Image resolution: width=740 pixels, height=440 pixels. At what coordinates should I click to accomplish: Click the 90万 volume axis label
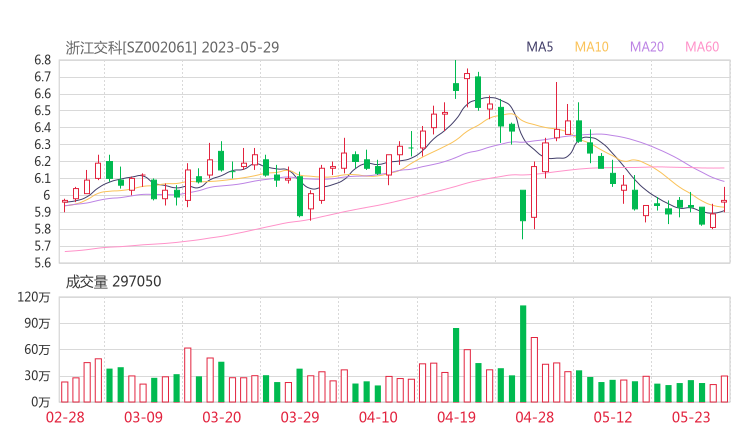[x=37, y=323]
